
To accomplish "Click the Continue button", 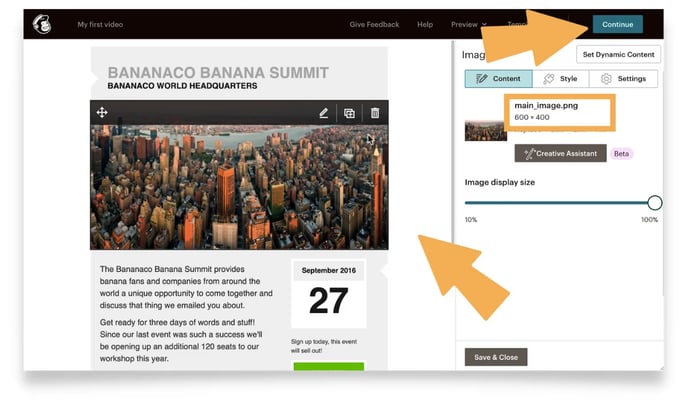I will 617,25.
